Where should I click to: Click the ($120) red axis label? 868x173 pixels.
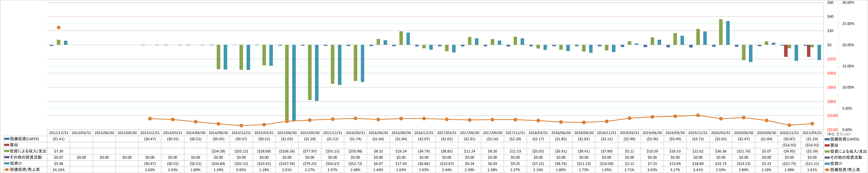[832, 130]
